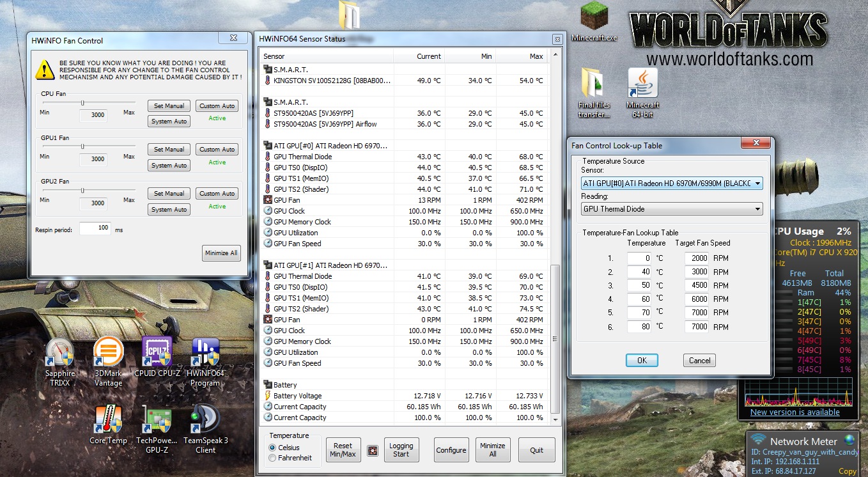Launch Minecraft 64-bit Java shortcut
The width and height of the screenshot is (868, 477).
point(643,93)
